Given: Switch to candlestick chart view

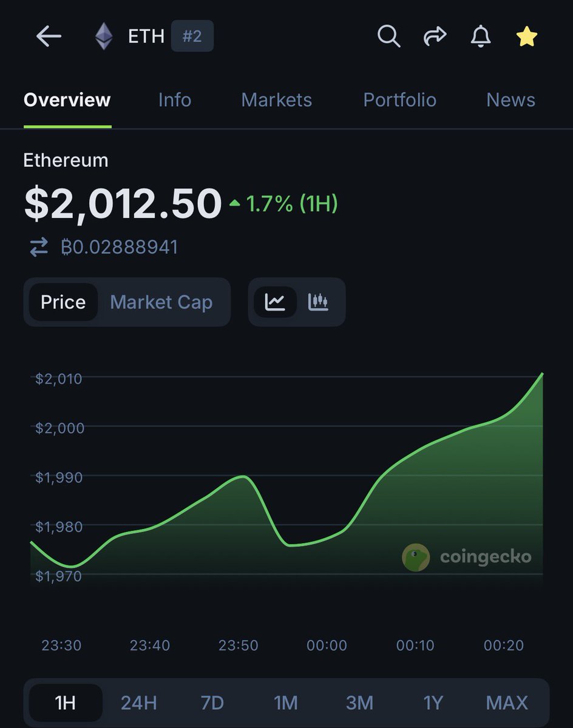Looking at the screenshot, I should [318, 302].
